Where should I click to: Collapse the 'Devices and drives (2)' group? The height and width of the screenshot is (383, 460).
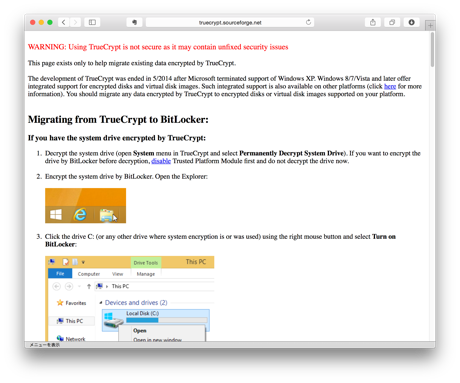100,303
